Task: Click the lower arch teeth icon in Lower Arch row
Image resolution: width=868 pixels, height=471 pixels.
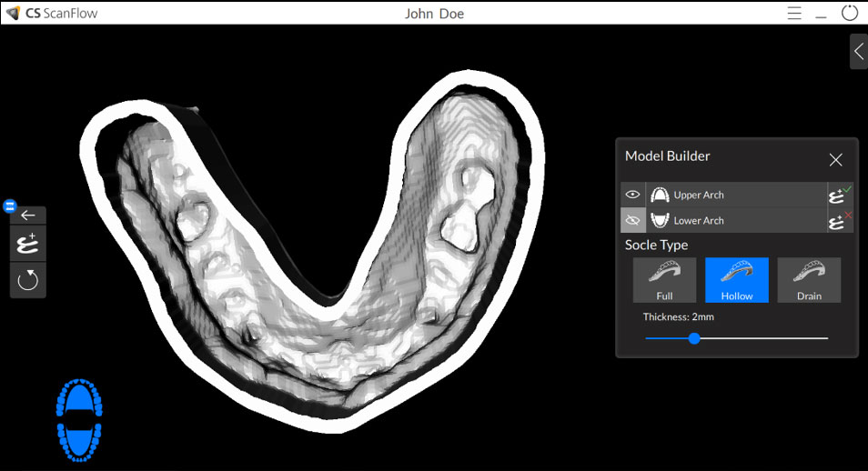Action: pyautogui.click(x=660, y=220)
